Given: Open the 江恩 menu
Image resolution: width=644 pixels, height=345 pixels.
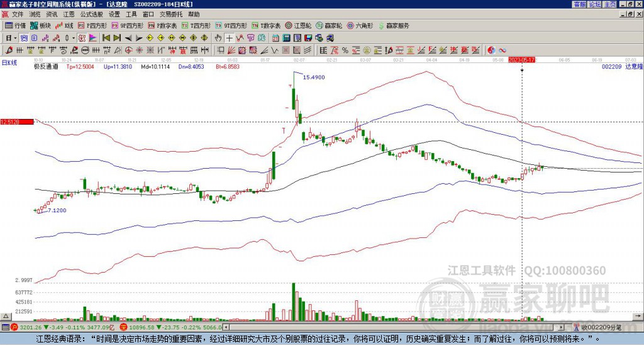Looking at the screenshot, I should [x=69, y=14].
